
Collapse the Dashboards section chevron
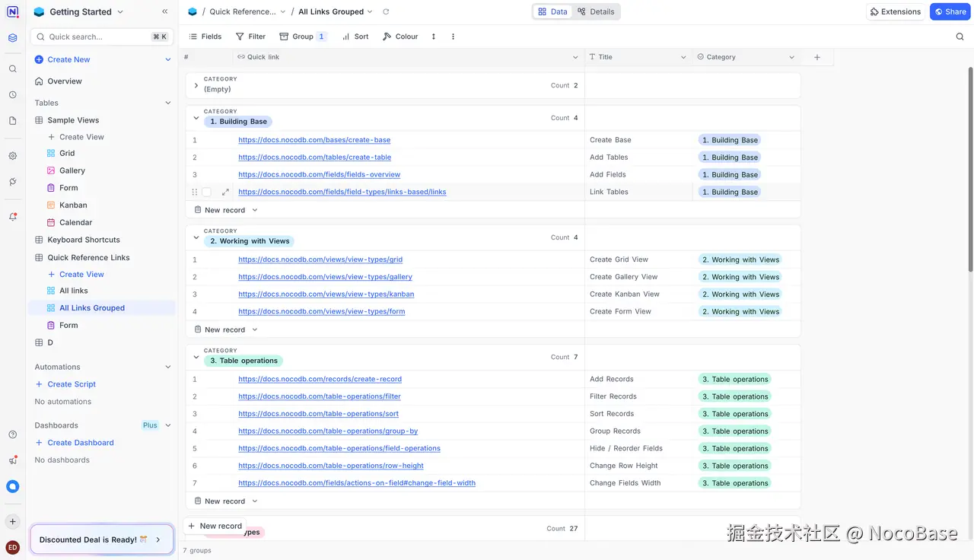tap(168, 425)
